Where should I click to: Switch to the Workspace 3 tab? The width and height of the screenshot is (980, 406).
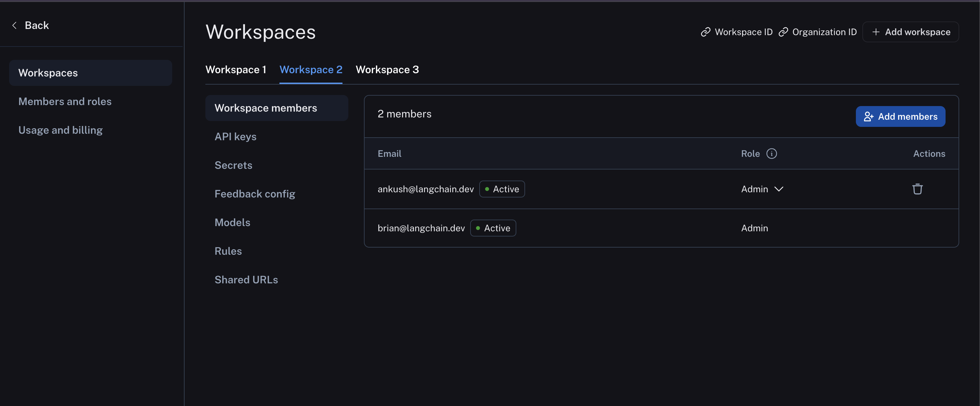pyautogui.click(x=387, y=69)
